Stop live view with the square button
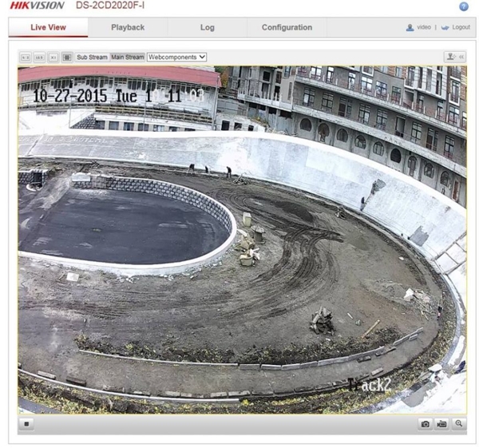This screenshot has width=479, height=448. [27, 423]
